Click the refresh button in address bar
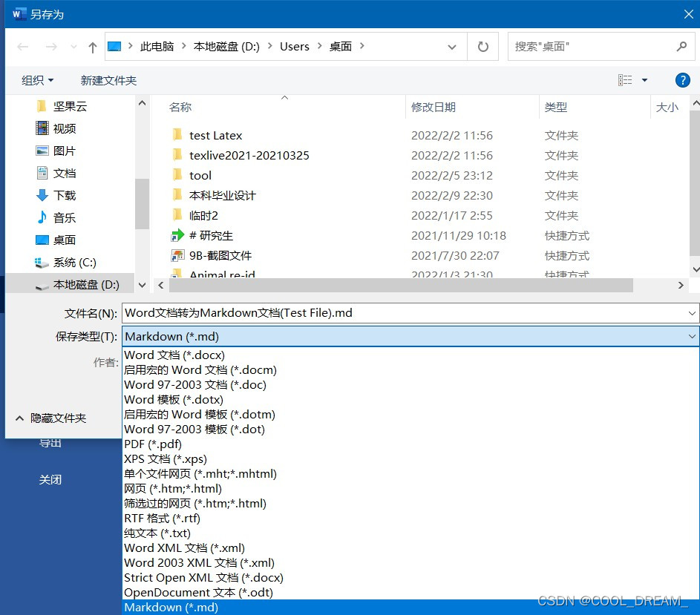 coord(483,47)
